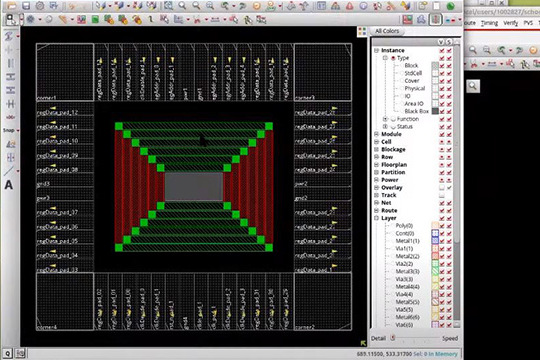
Task: Click the fit-to-window zoom icon
Action: 168,6
